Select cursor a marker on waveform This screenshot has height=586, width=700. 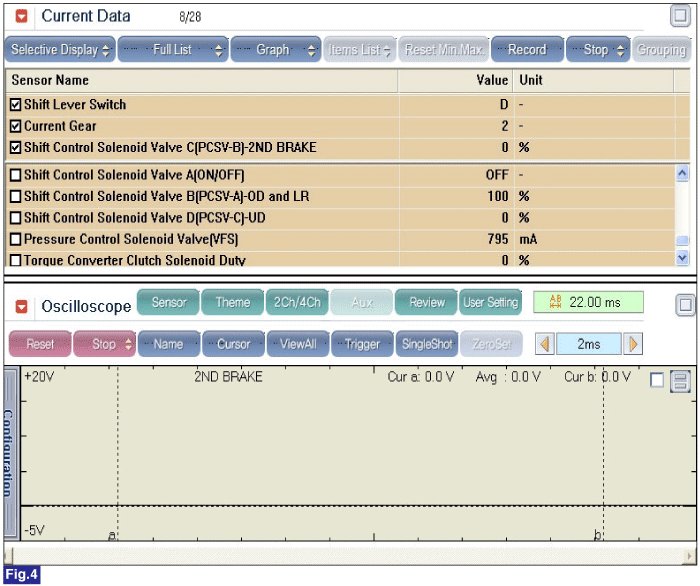[112, 535]
